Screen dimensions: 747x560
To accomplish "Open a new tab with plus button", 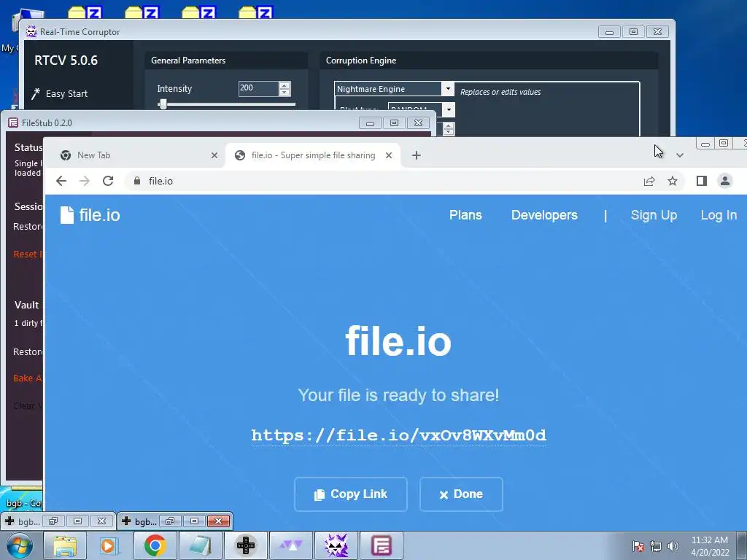I will (x=417, y=155).
